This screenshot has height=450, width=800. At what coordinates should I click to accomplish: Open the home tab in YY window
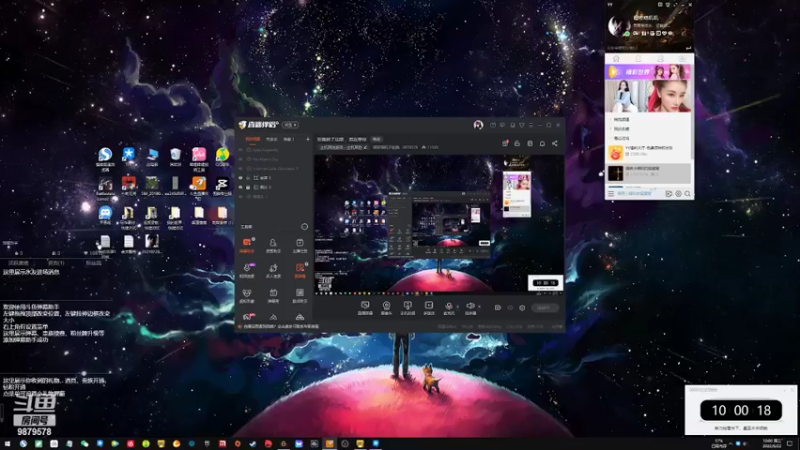click(616, 59)
